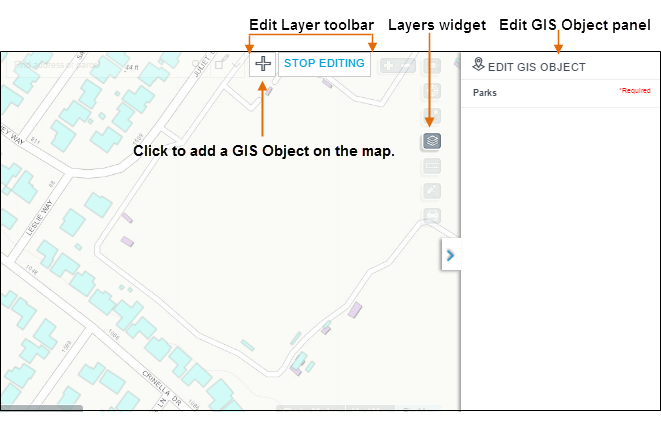Screen dimensions: 661x429
Task: Click the map pin icon in panel header
Action: tap(479, 66)
